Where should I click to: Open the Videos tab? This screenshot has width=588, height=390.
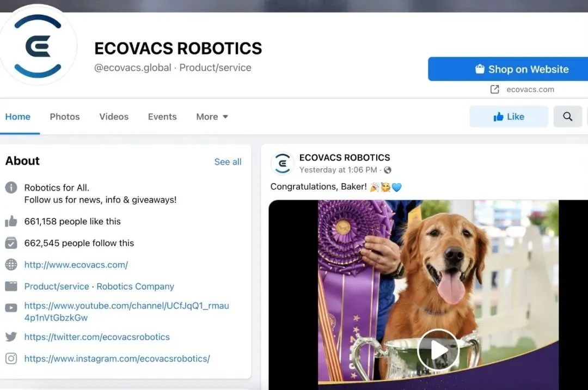click(114, 117)
